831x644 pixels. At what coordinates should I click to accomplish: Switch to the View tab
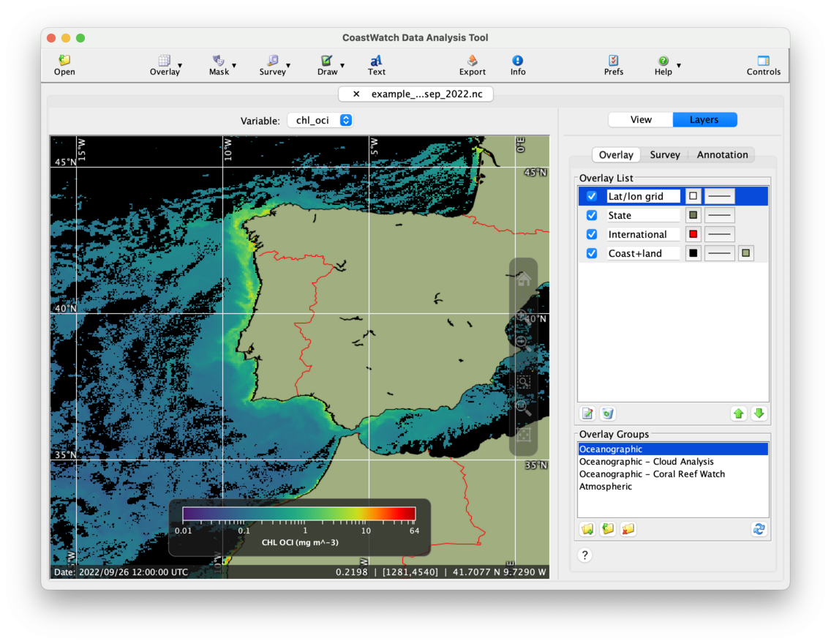(641, 120)
